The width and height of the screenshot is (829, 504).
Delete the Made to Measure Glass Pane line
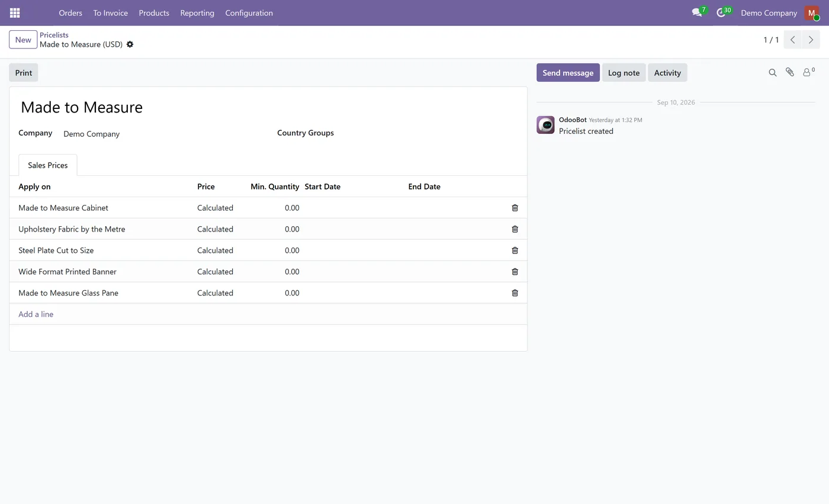515,293
